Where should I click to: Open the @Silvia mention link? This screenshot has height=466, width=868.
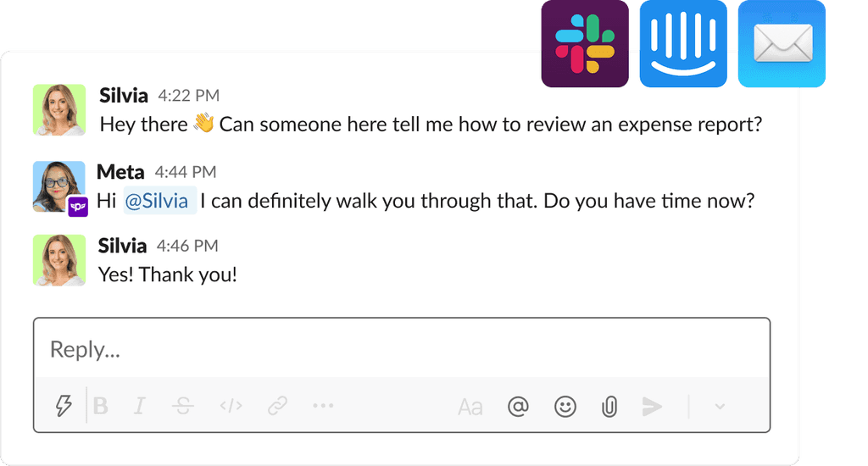tap(160, 202)
